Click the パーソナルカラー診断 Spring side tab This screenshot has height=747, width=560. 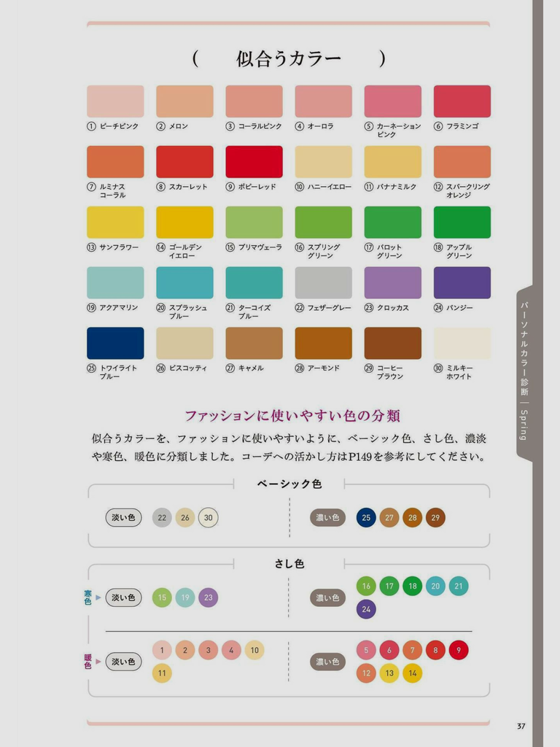[x=524, y=371]
